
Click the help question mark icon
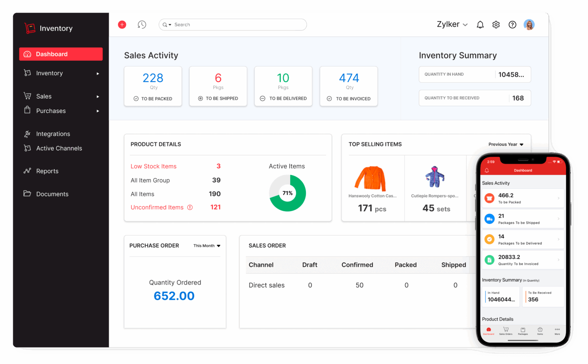[512, 24]
